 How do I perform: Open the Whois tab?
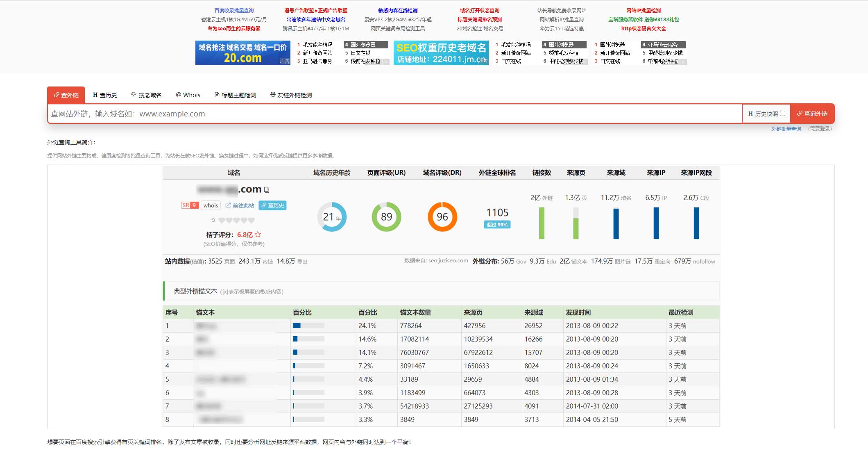coord(188,95)
